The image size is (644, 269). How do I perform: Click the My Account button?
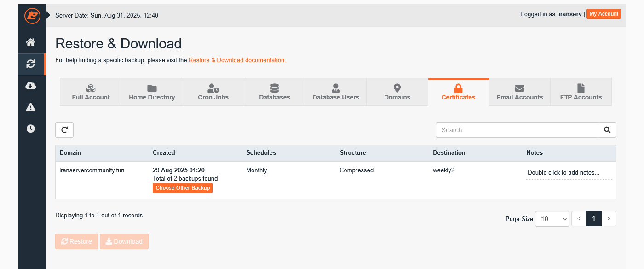pyautogui.click(x=604, y=14)
